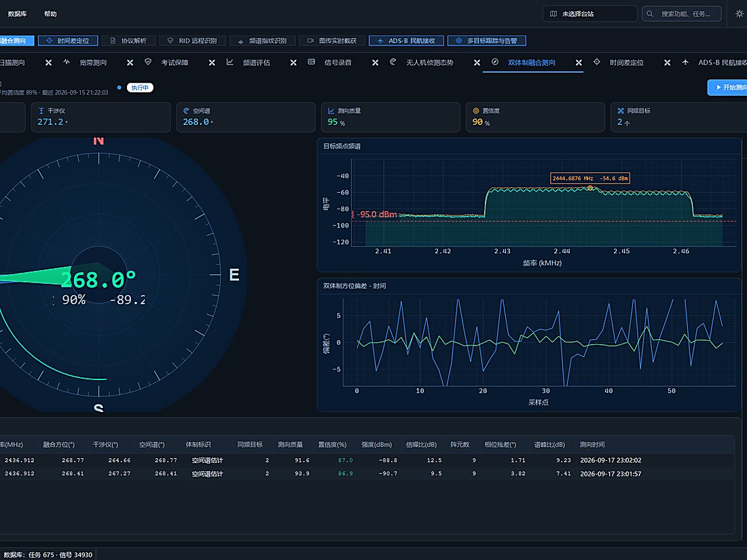Open the 数据库 menu
Screen dimensions: 747x560
pos(17,14)
